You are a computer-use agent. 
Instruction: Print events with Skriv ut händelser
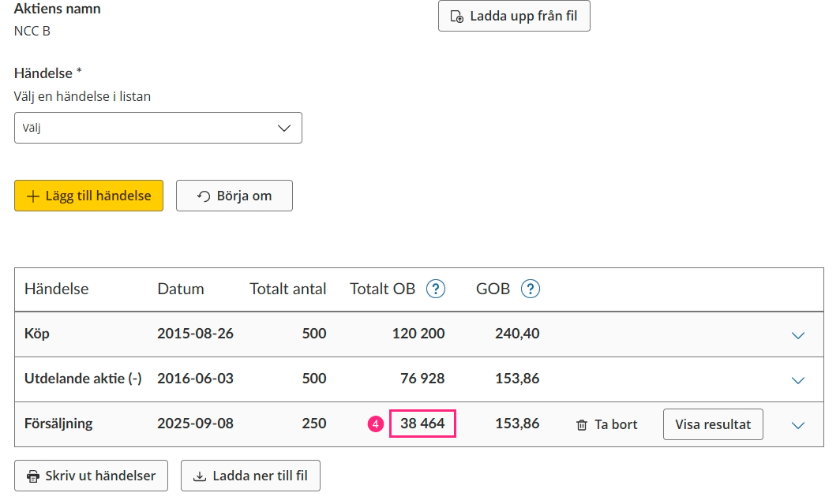click(x=91, y=476)
